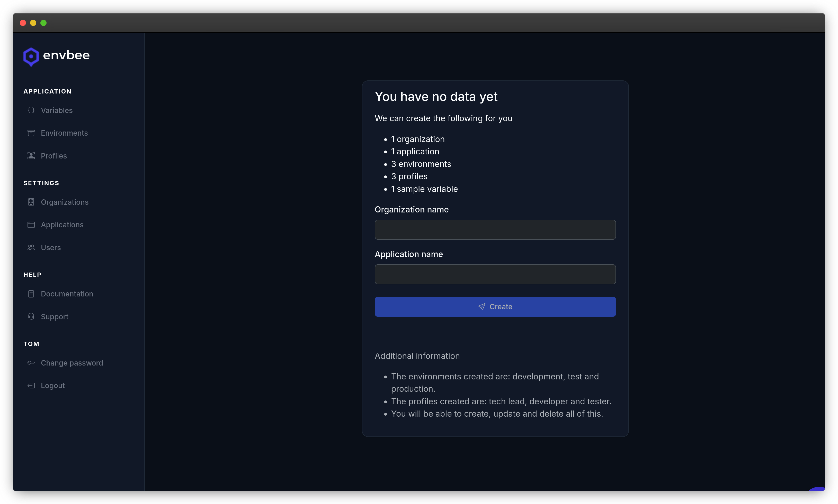The width and height of the screenshot is (838, 504).
Task: Click the Change password key icon
Action: point(31,363)
